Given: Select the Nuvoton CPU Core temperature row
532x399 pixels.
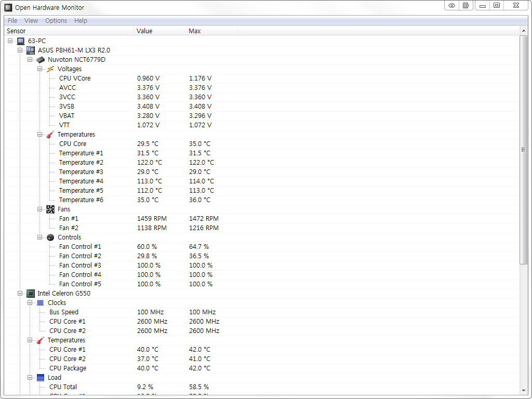Looking at the screenshot, I should pos(262,144).
